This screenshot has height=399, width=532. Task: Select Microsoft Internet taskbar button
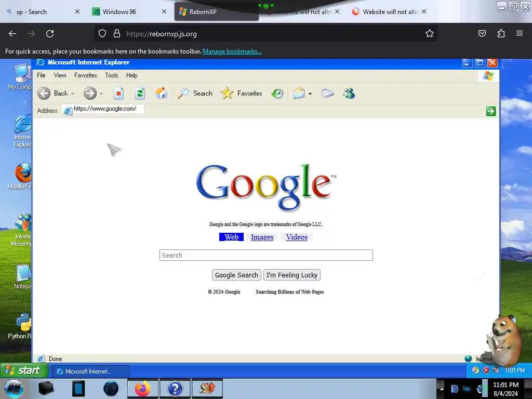pyautogui.click(x=90, y=371)
